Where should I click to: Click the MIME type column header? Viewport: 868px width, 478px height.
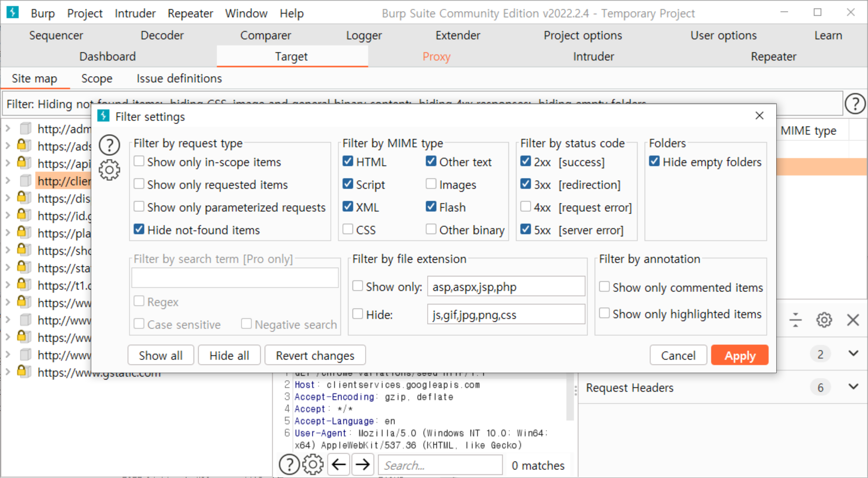pos(808,131)
